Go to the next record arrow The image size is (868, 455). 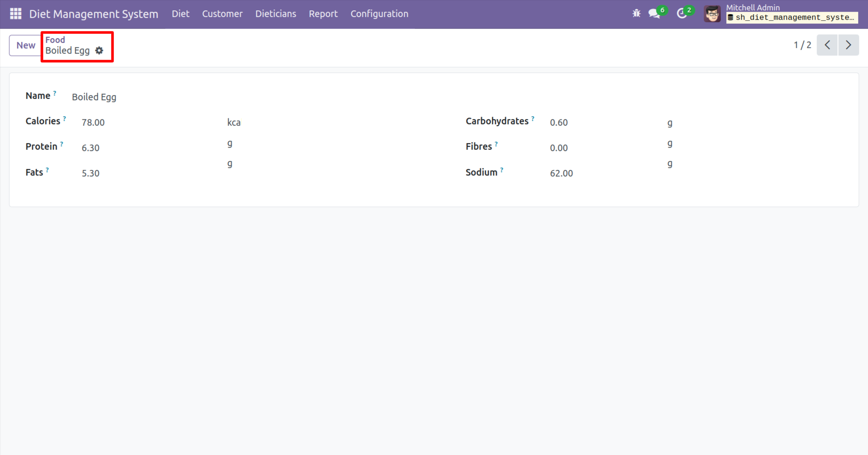(849, 45)
